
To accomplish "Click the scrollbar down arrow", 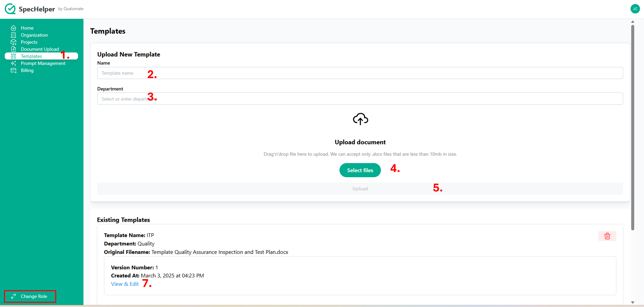I will coord(632,302).
